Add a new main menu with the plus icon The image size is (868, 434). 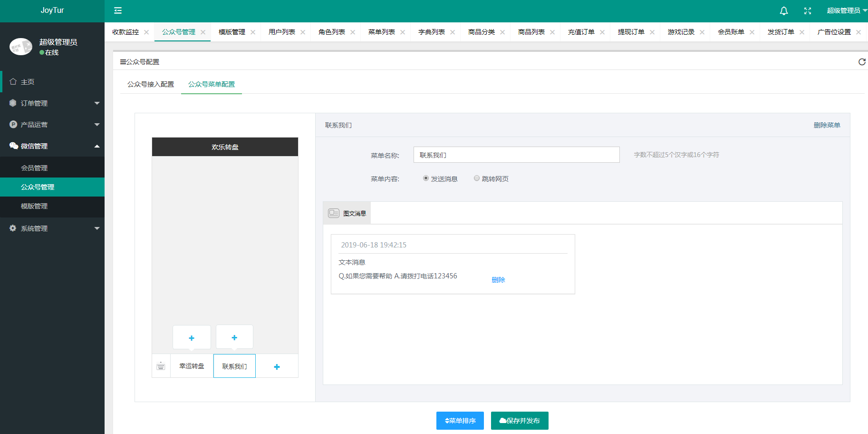click(x=277, y=366)
